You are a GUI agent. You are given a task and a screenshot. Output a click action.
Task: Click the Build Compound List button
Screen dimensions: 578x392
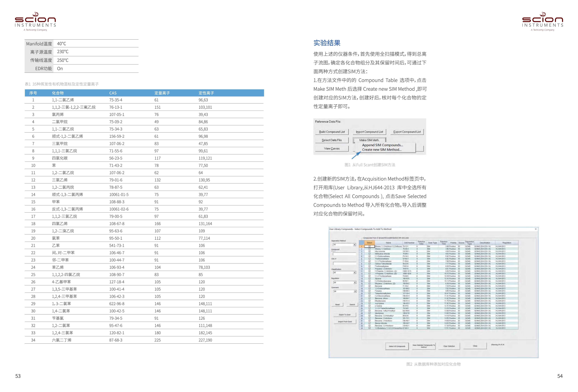click(x=332, y=132)
